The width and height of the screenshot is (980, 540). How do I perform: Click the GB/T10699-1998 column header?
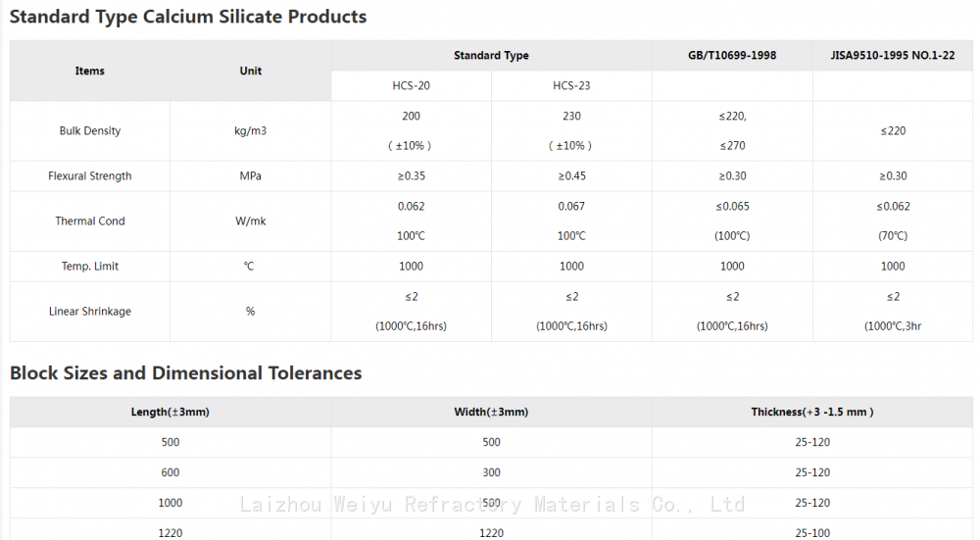732,56
